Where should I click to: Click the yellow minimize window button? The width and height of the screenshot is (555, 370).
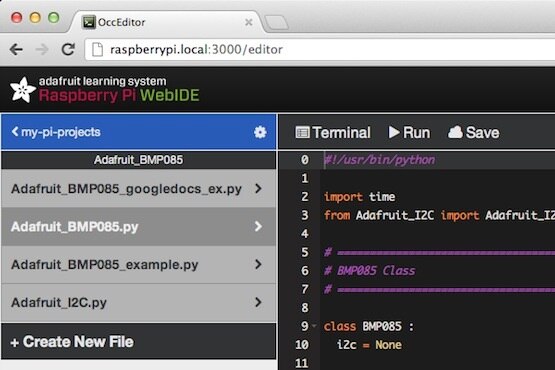click(35, 17)
